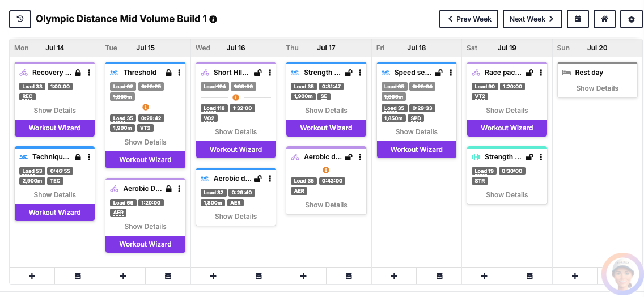
Task: Expand Show Details on Rest day card
Action: 597,88
